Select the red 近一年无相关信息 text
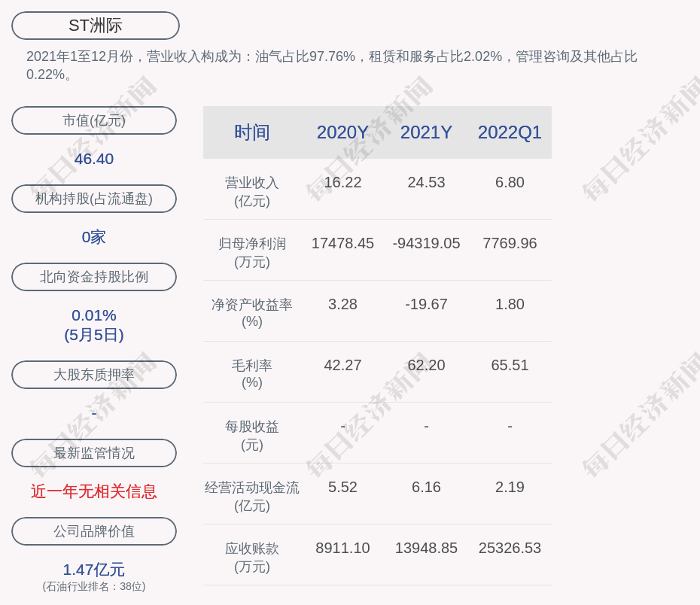The image size is (700, 605). point(94,491)
